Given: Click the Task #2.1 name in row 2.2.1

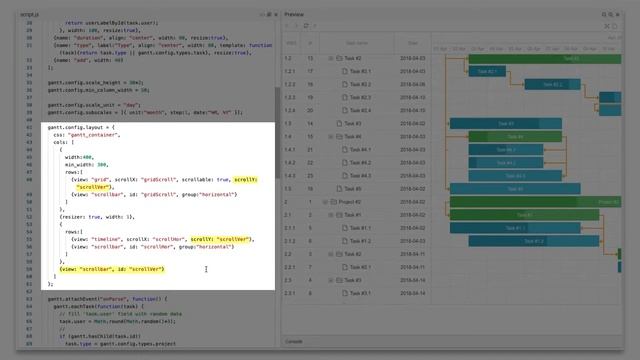Looking at the screenshot, I should coord(360,267).
